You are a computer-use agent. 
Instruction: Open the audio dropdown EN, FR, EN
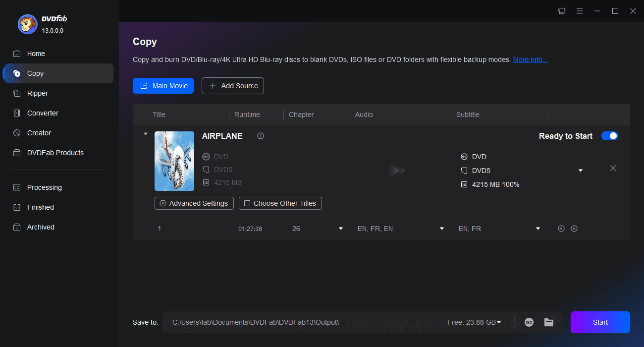coord(442,229)
